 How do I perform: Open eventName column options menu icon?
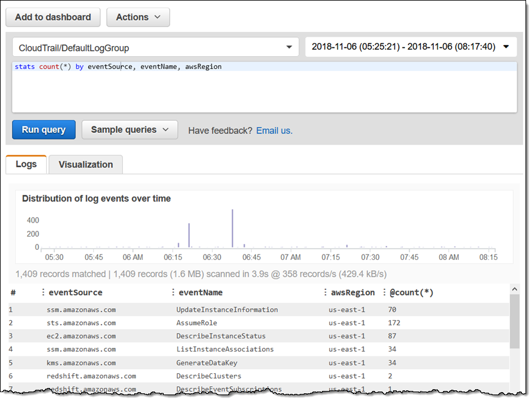tap(173, 292)
